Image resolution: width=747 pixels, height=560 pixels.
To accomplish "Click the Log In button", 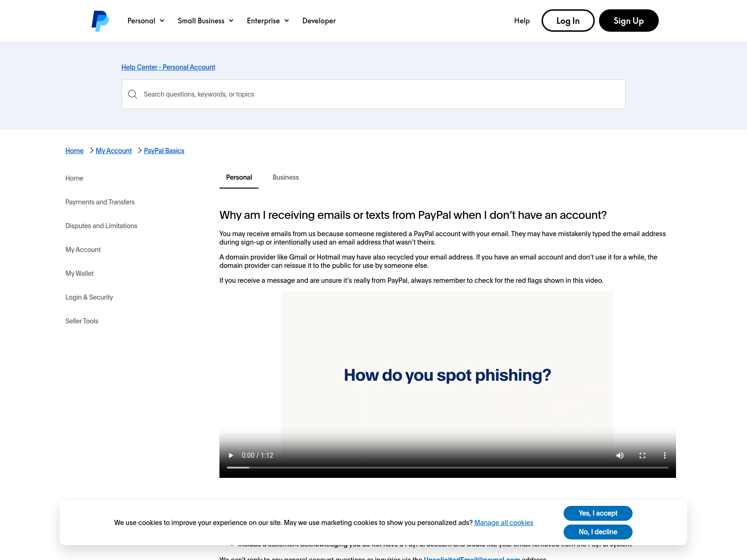I will coord(568,21).
